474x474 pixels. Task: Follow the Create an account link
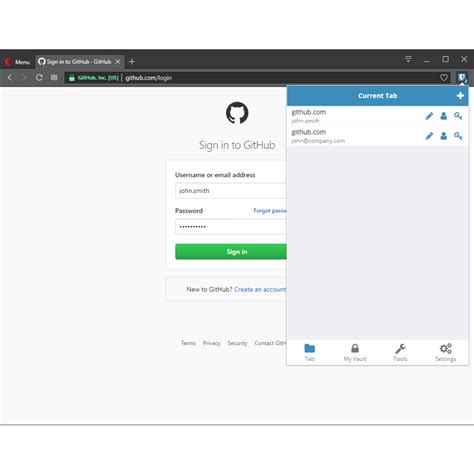point(260,289)
